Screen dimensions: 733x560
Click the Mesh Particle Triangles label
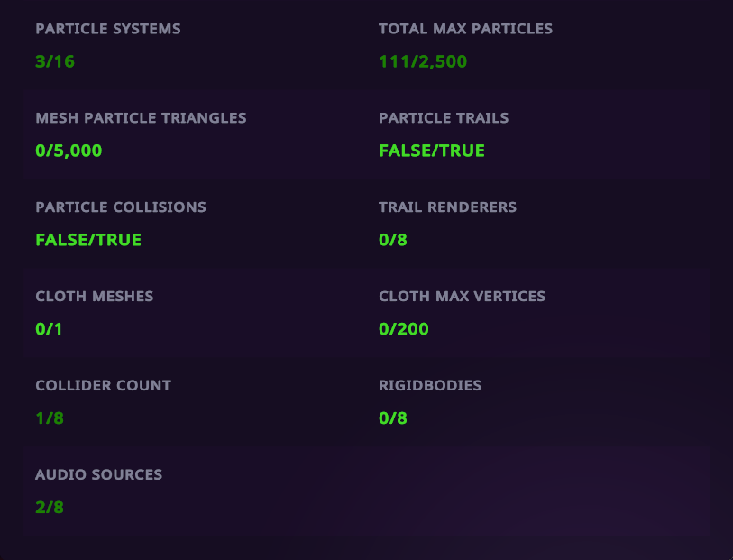pyautogui.click(x=142, y=118)
